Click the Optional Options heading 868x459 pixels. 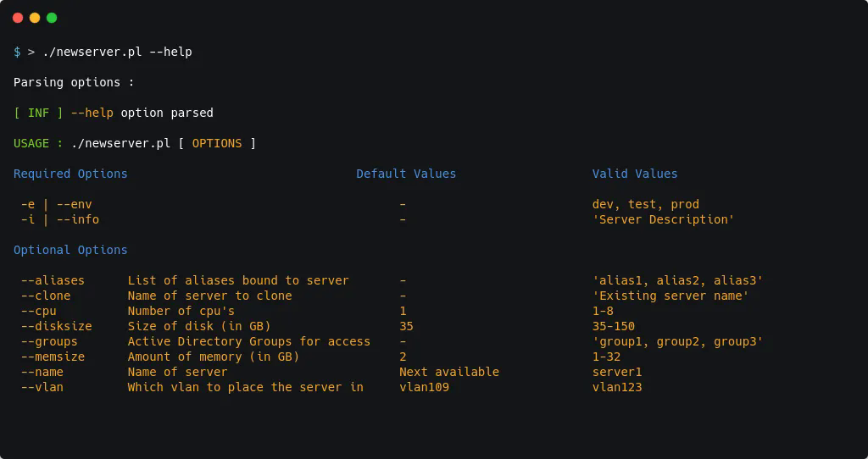70,250
